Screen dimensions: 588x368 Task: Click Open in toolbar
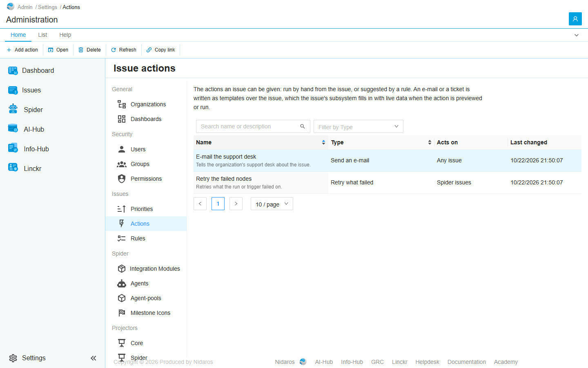58,50
